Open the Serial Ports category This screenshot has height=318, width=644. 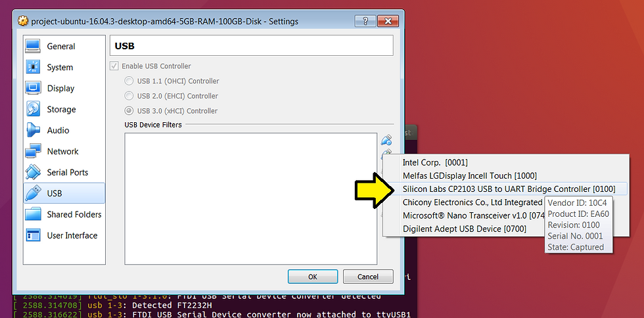click(x=64, y=172)
